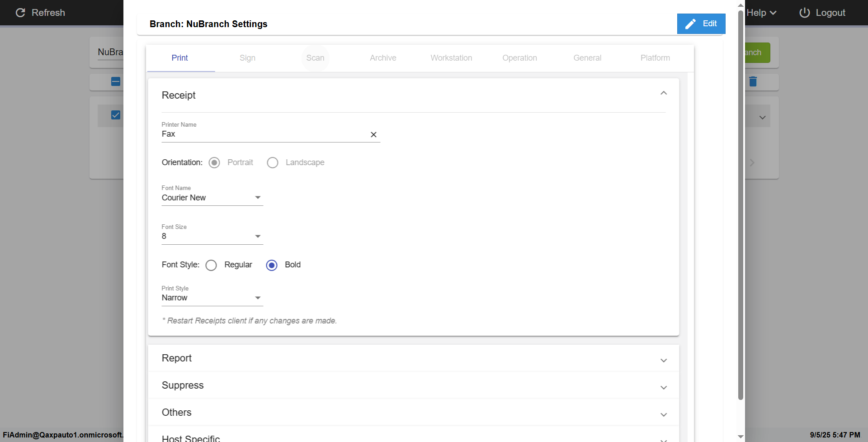Click the restart Receipts client note
The image size is (868, 442).
coord(250,321)
